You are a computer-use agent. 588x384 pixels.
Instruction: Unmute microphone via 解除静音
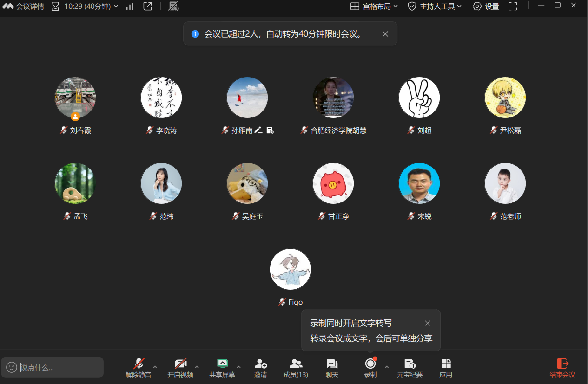coord(139,364)
